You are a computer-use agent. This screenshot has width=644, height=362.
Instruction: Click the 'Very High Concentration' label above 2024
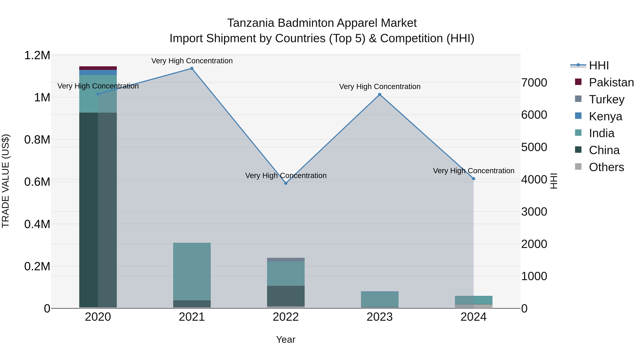coord(474,171)
